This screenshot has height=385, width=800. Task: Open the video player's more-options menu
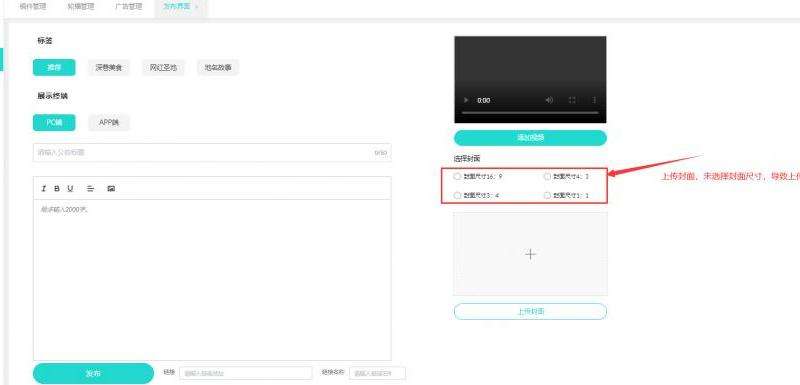click(594, 100)
